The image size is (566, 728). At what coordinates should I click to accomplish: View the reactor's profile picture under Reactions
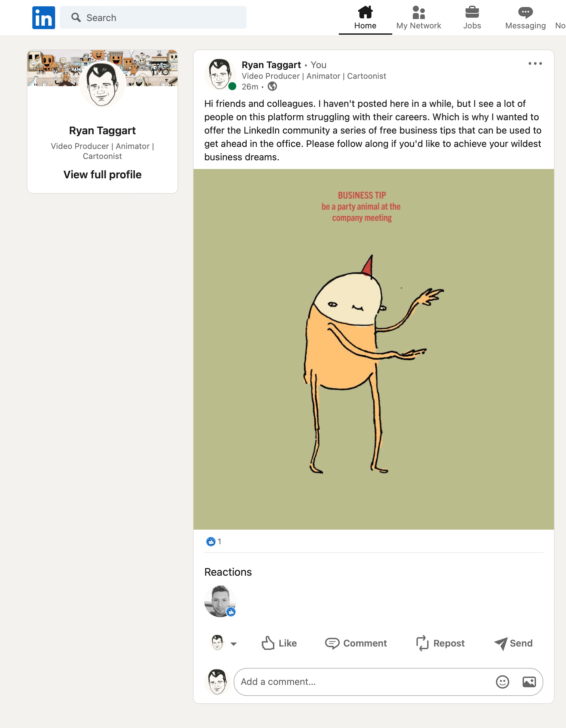pyautogui.click(x=220, y=601)
